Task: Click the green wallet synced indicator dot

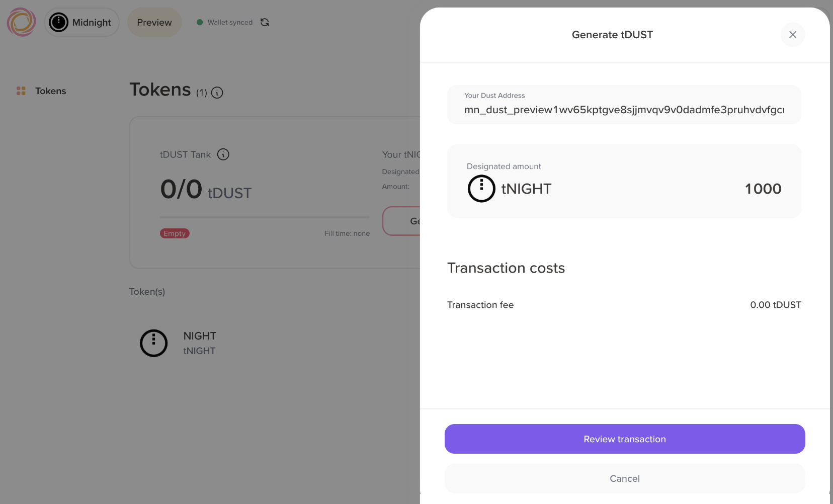Action: pyautogui.click(x=200, y=22)
